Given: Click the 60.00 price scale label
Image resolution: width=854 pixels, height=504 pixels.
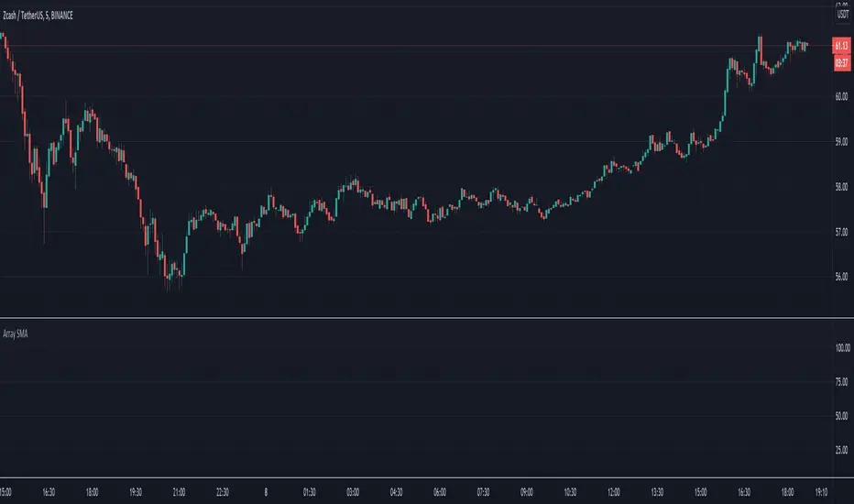Looking at the screenshot, I should tap(839, 97).
